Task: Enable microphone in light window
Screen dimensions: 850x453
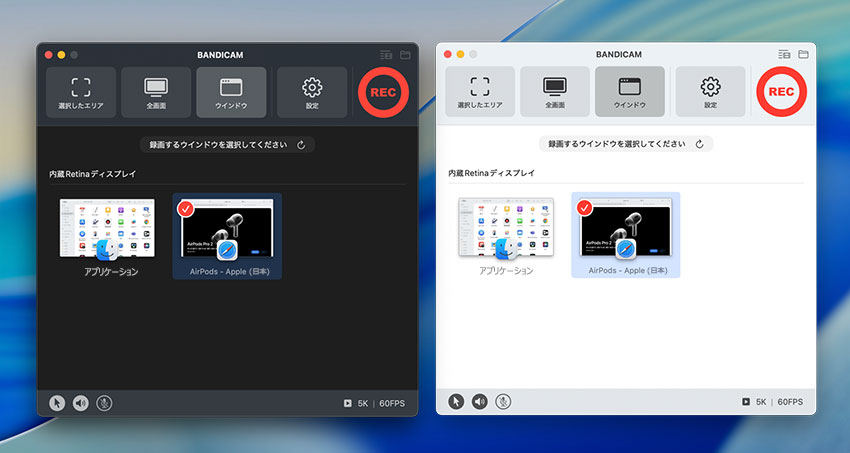Action: 504,401
